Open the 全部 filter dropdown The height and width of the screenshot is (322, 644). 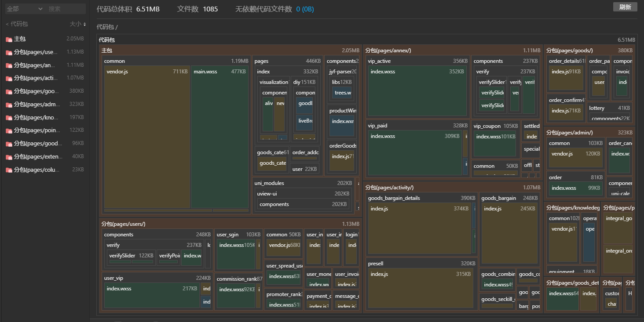pyautogui.click(x=24, y=9)
